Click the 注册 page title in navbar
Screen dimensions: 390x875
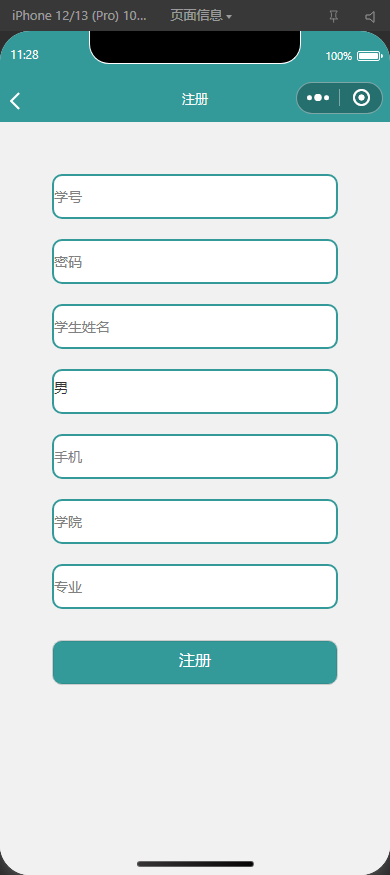click(x=195, y=99)
